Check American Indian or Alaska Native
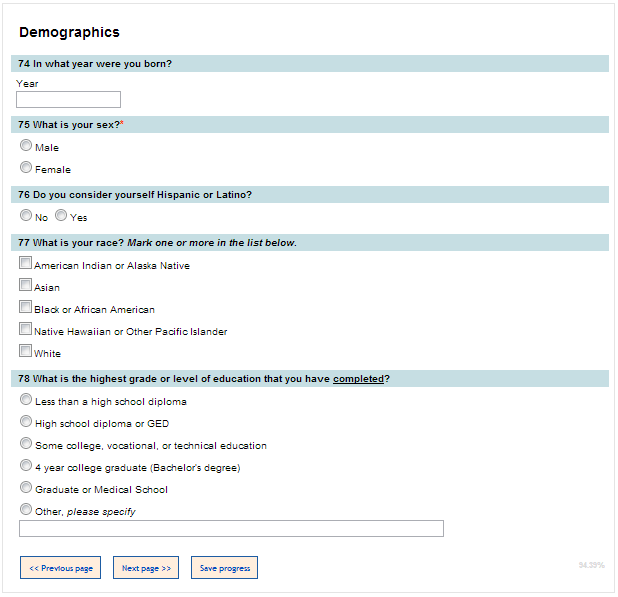This screenshot has width=618, height=597. (25, 264)
